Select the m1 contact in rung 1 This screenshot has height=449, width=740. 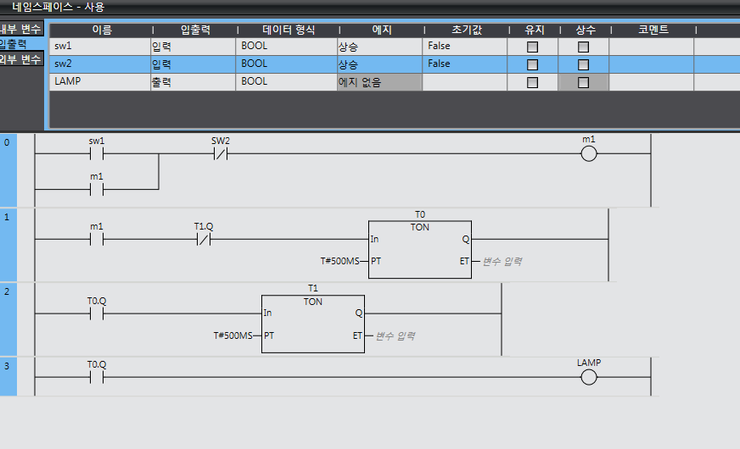(x=97, y=239)
